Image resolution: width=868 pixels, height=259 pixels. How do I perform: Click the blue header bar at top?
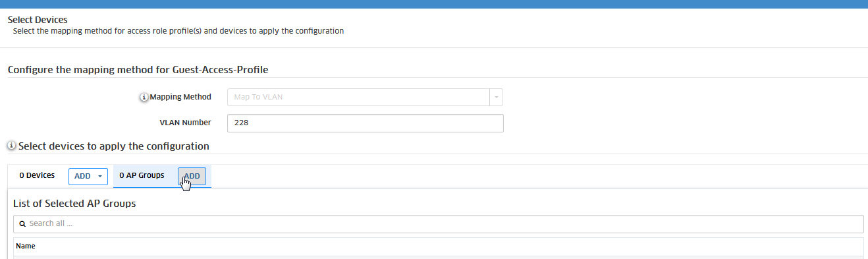(x=434, y=4)
